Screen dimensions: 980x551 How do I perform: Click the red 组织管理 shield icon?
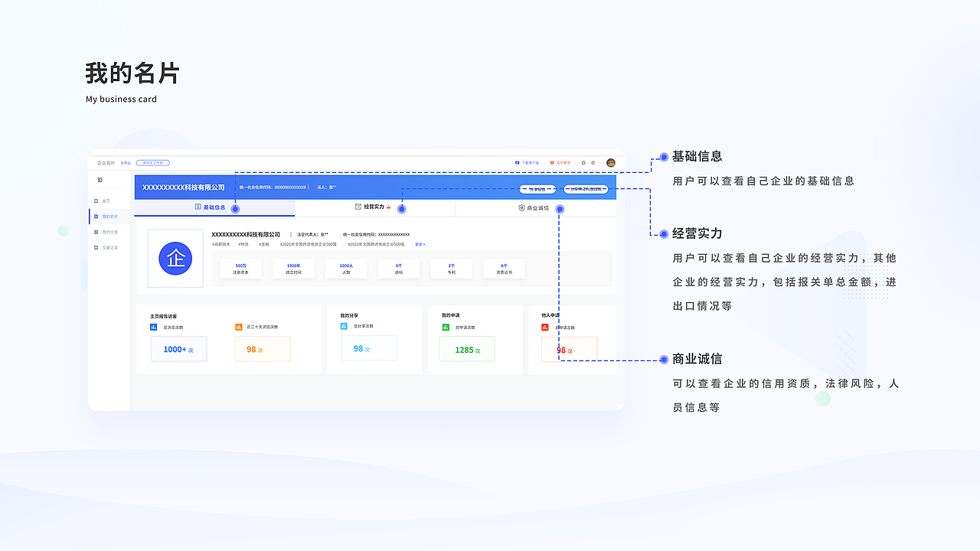[x=552, y=163]
